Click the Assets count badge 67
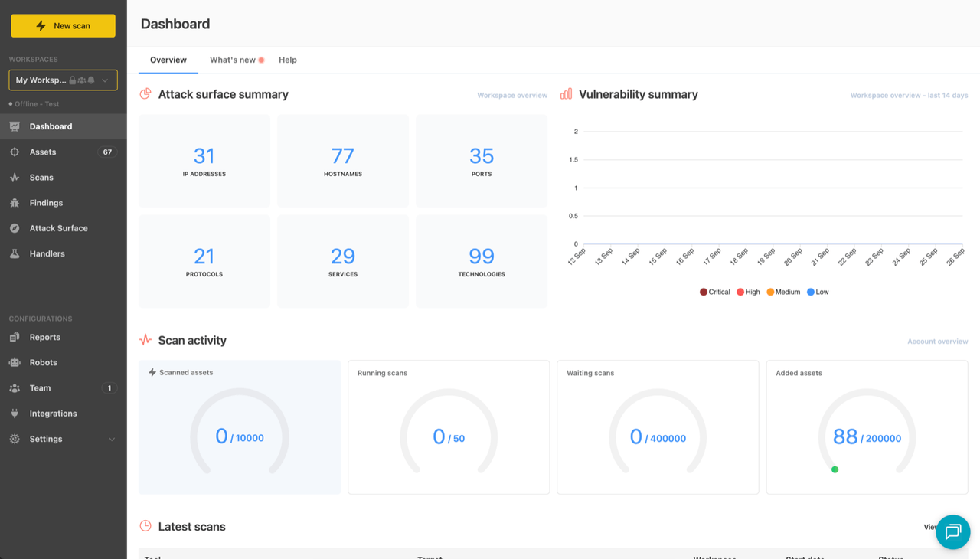The width and height of the screenshot is (980, 559). tap(107, 152)
